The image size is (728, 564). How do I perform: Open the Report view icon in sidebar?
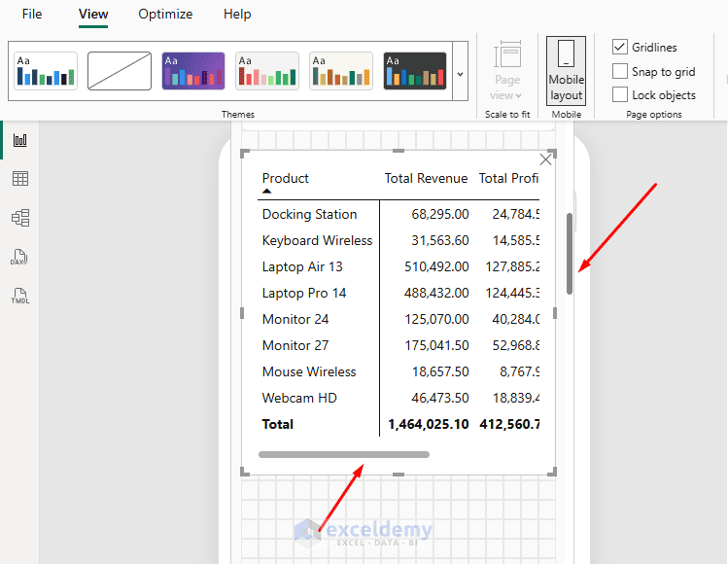(x=20, y=140)
